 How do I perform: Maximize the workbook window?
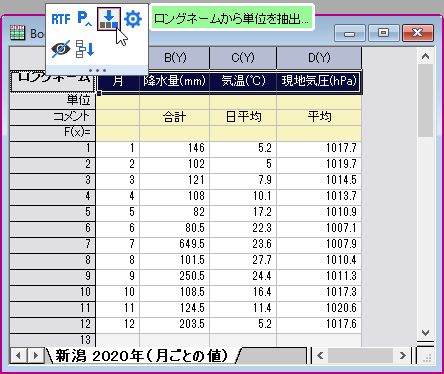pyautogui.click(x=383, y=33)
